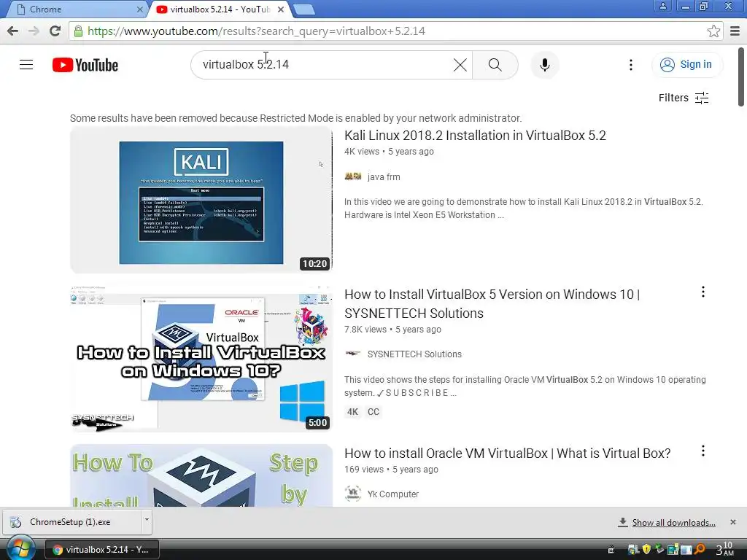Image resolution: width=747 pixels, height=560 pixels.
Task: Click the orange magnifier tray icon
Action: click(x=700, y=549)
